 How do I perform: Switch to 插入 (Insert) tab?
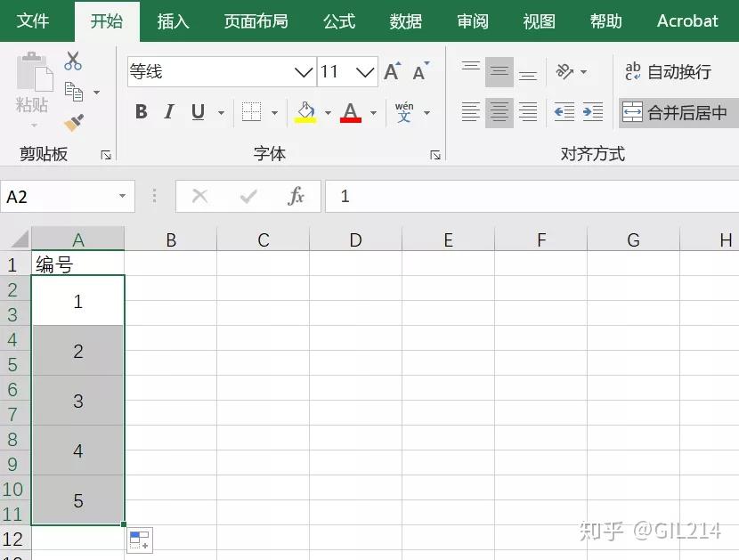pos(173,20)
